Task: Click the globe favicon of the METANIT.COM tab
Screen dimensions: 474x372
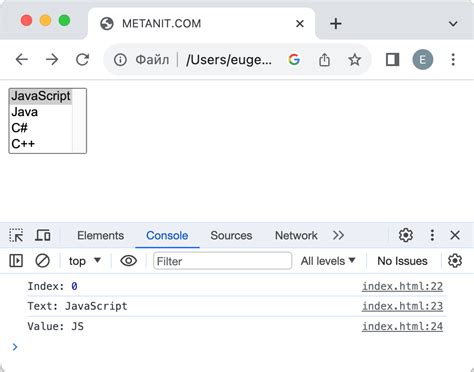Action: click(x=107, y=24)
